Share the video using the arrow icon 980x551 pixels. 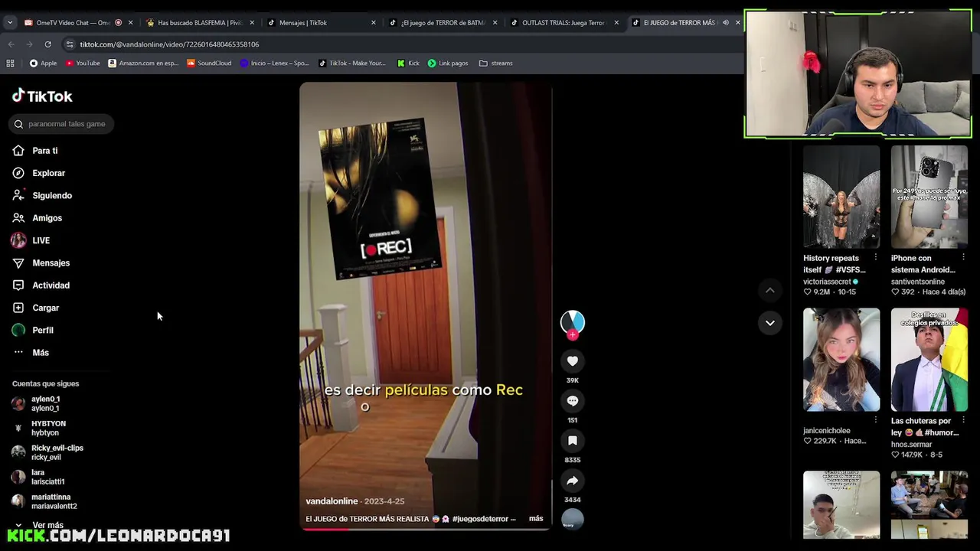(573, 481)
